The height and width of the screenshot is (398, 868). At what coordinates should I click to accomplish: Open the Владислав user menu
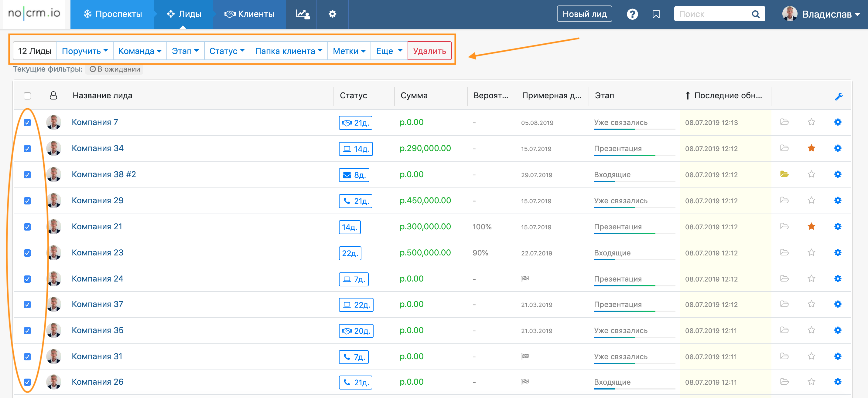point(821,14)
